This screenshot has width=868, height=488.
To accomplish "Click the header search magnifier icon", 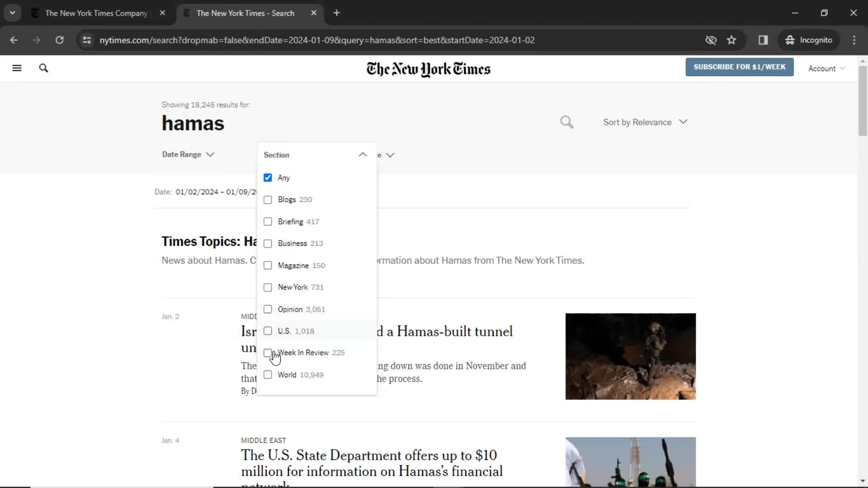I will click(43, 68).
